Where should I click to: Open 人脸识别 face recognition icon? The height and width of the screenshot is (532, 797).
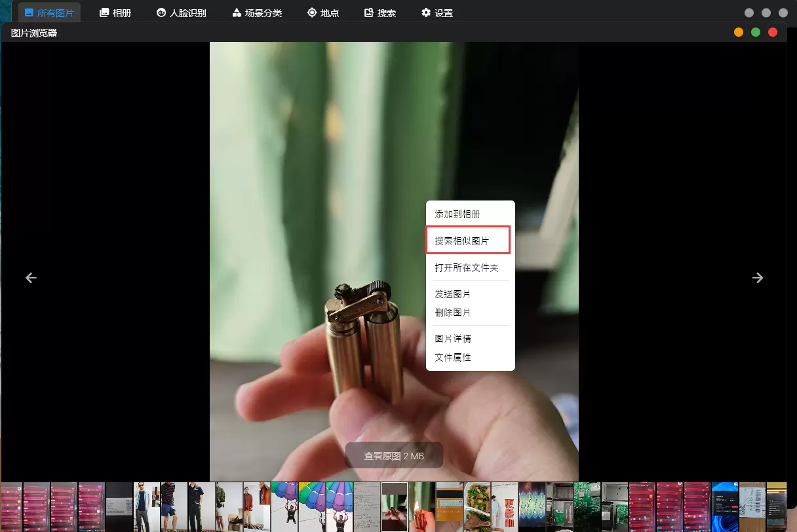click(161, 12)
